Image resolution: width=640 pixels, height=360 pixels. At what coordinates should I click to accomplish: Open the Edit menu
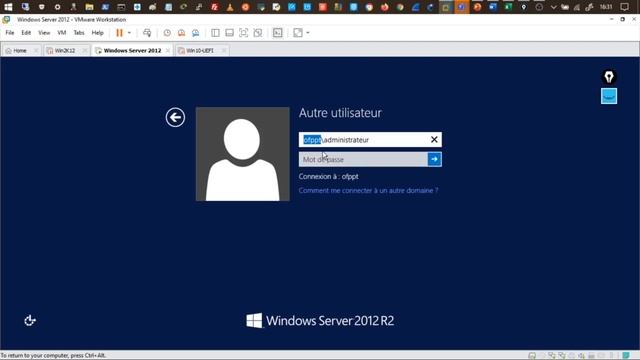(26, 33)
